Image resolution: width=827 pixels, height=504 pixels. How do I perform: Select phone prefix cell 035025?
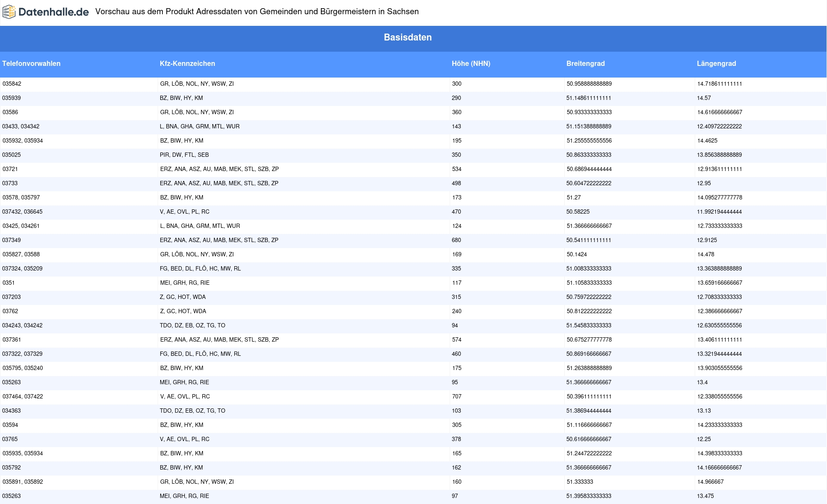pyautogui.click(x=12, y=155)
